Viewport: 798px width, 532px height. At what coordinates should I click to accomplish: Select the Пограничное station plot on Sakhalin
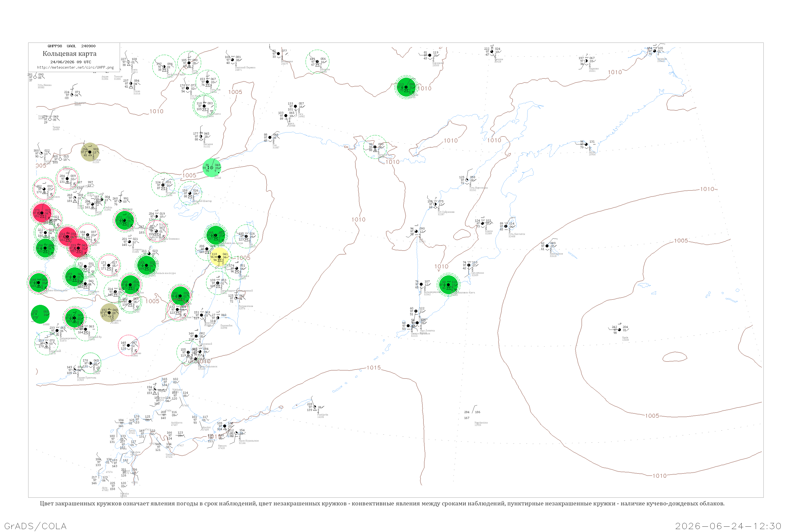[236, 298]
